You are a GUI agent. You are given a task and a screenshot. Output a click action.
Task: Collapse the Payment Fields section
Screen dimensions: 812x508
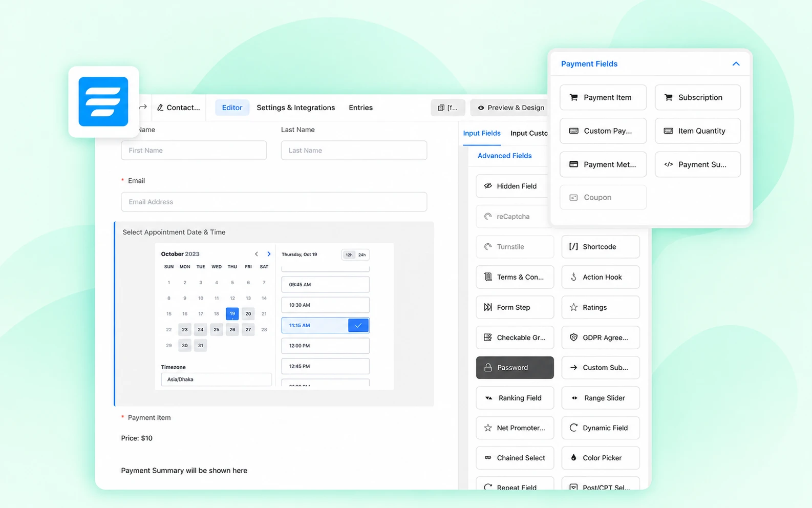[x=736, y=64]
